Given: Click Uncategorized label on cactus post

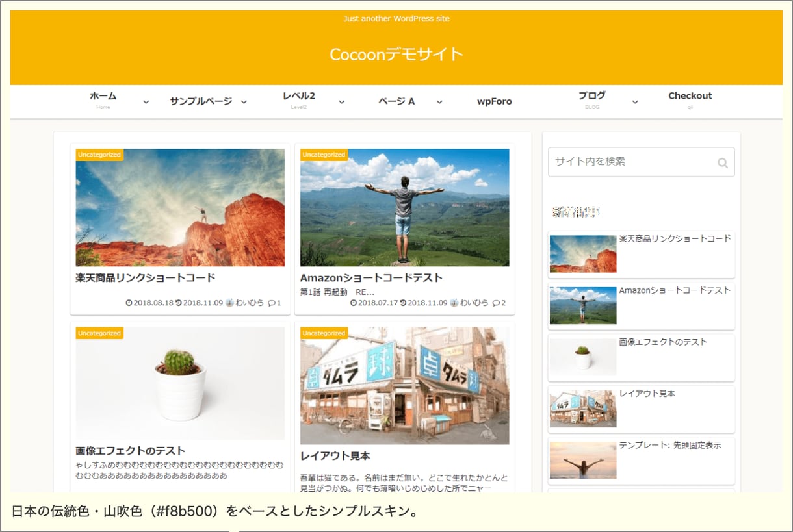Looking at the screenshot, I should click(99, 333).
